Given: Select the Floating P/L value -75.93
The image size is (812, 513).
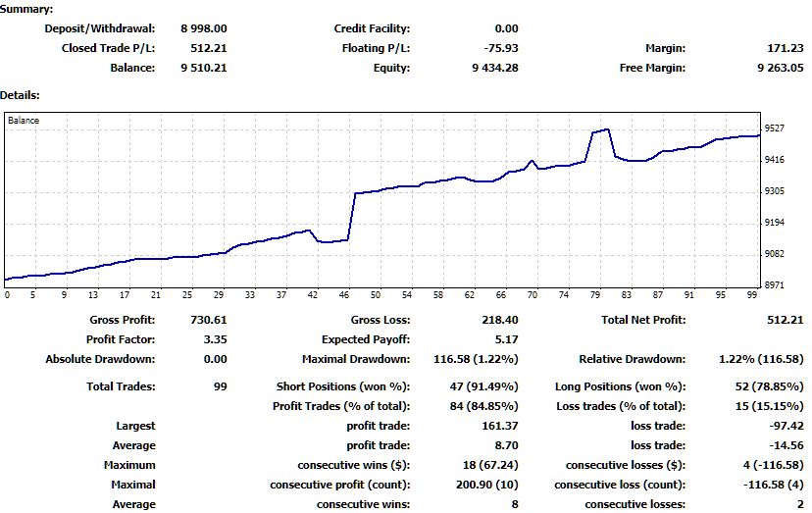Looking at the screenshot, I should tap(501, 48).
